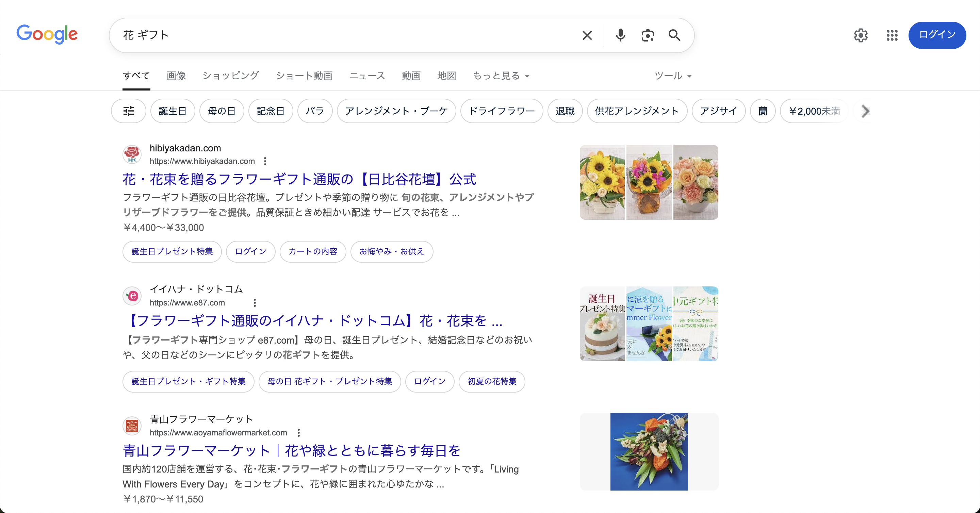Viewport: 980px width, 513px height.
Task: Click the Summer Flower banner thumbnail
Action: click(x=649, y=324)
